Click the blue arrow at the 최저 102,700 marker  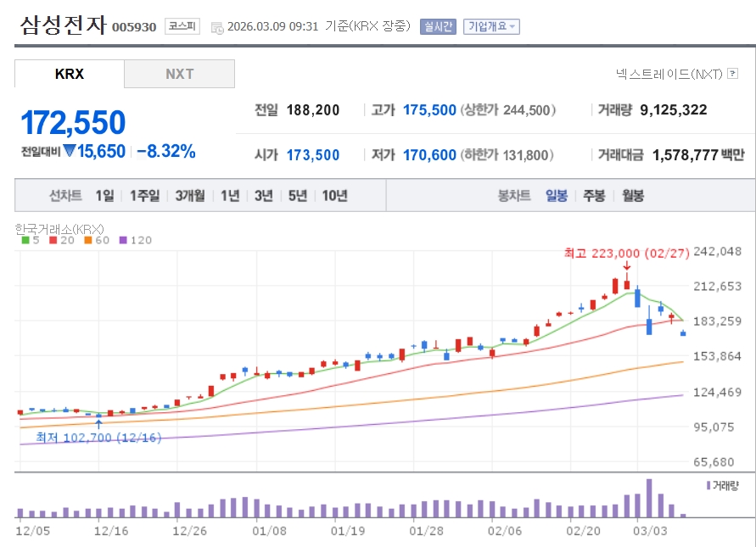[x=98, y=421]
